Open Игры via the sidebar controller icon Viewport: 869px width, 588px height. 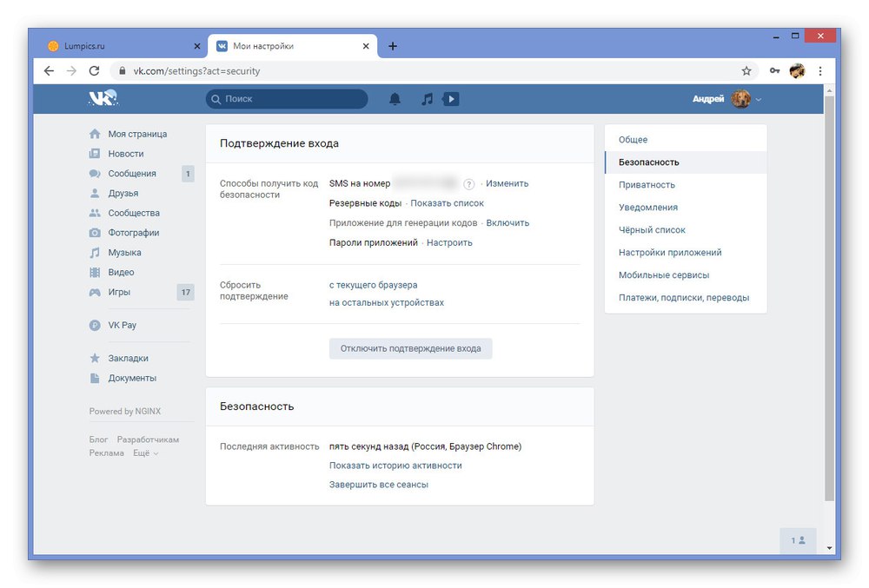[x=94, y=292]
